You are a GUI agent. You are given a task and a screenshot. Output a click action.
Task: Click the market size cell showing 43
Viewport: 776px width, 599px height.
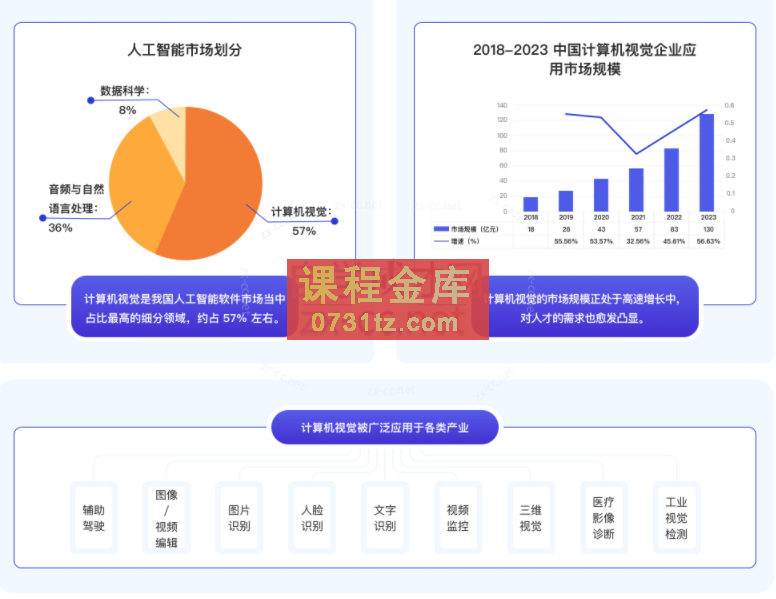[601, 229]
